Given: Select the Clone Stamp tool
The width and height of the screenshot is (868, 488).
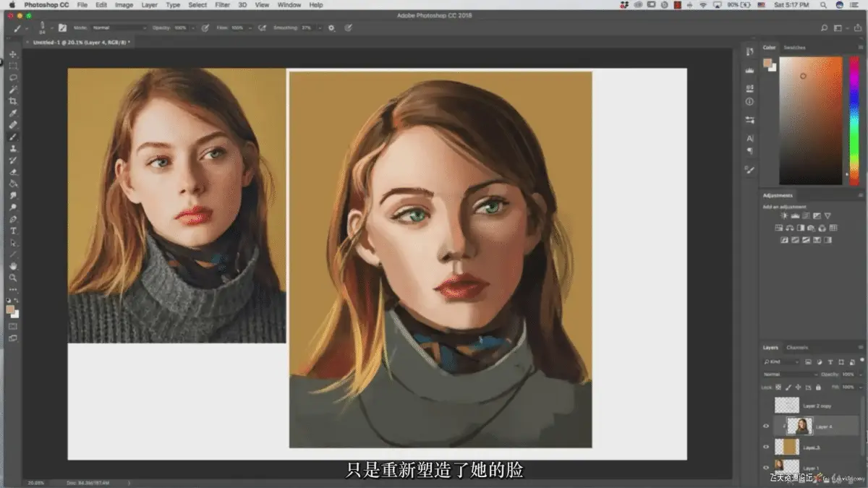Looking at the screenshot, I should point(13,148).
